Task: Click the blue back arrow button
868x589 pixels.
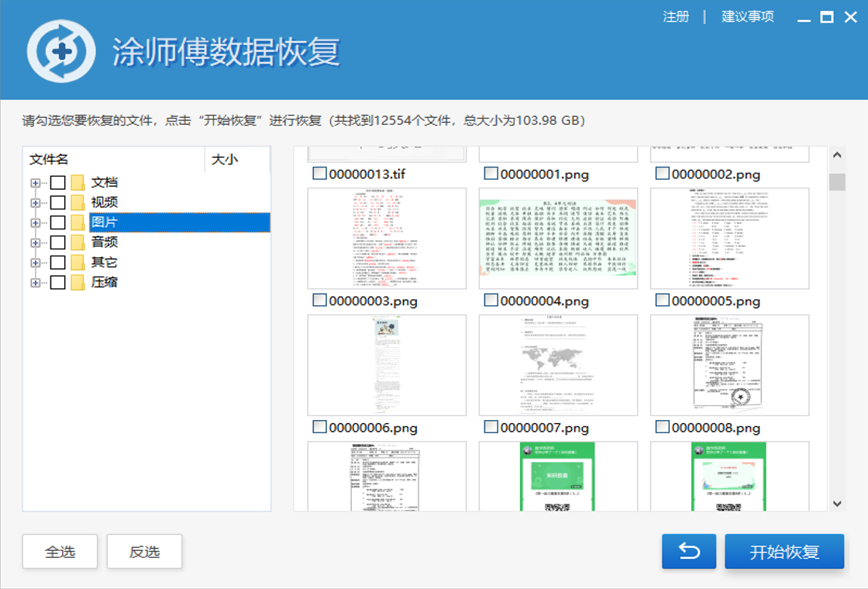Action: (x=688, y=552)
